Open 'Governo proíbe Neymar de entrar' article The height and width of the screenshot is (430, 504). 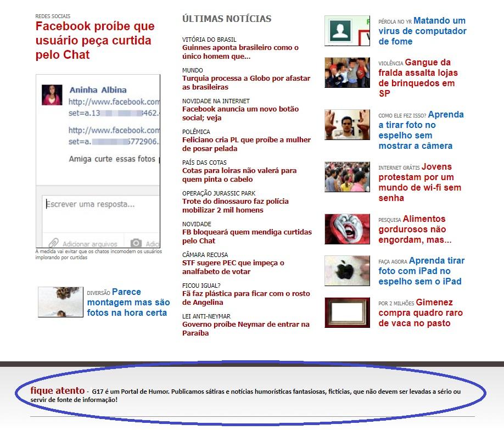click(x=246, y=329)
